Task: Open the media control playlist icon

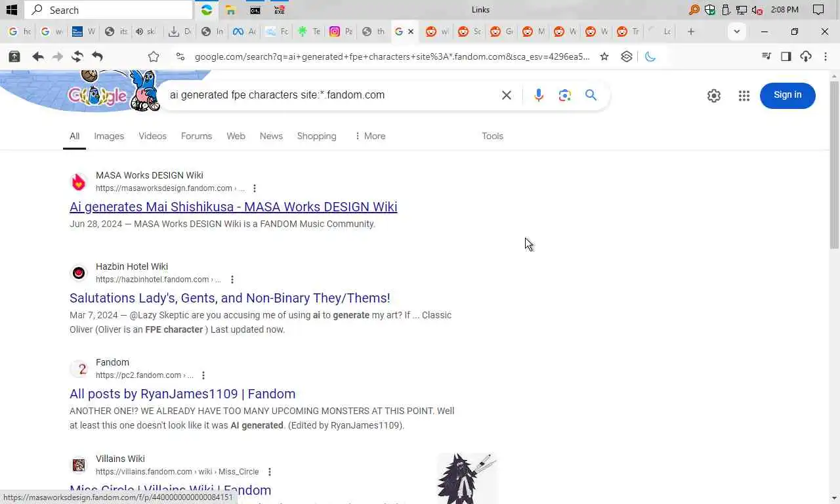Action: (x=766, y=56)
